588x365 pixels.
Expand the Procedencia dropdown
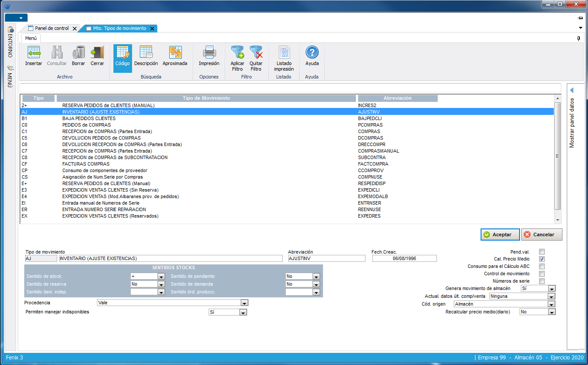click(244, 303)
